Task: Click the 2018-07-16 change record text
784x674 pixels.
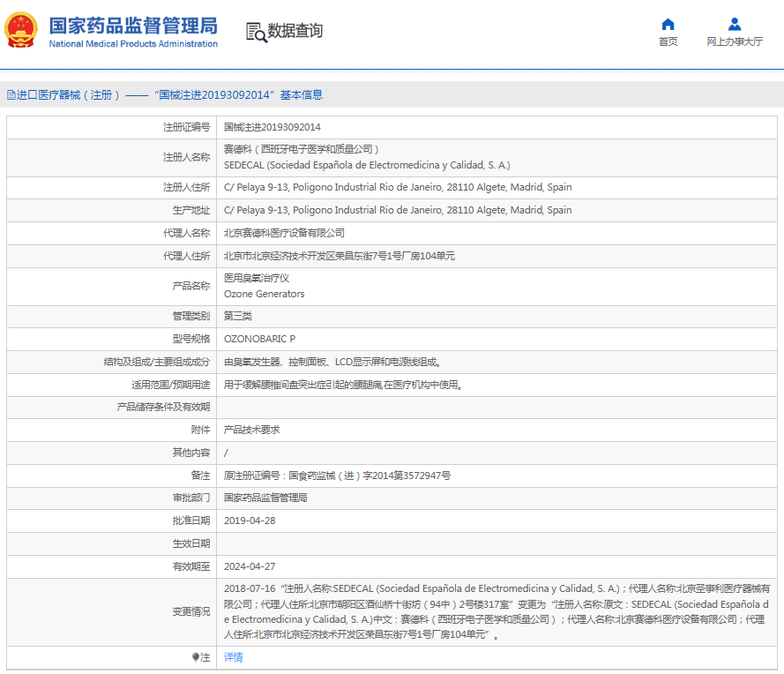Action: (x=497, y=611)
